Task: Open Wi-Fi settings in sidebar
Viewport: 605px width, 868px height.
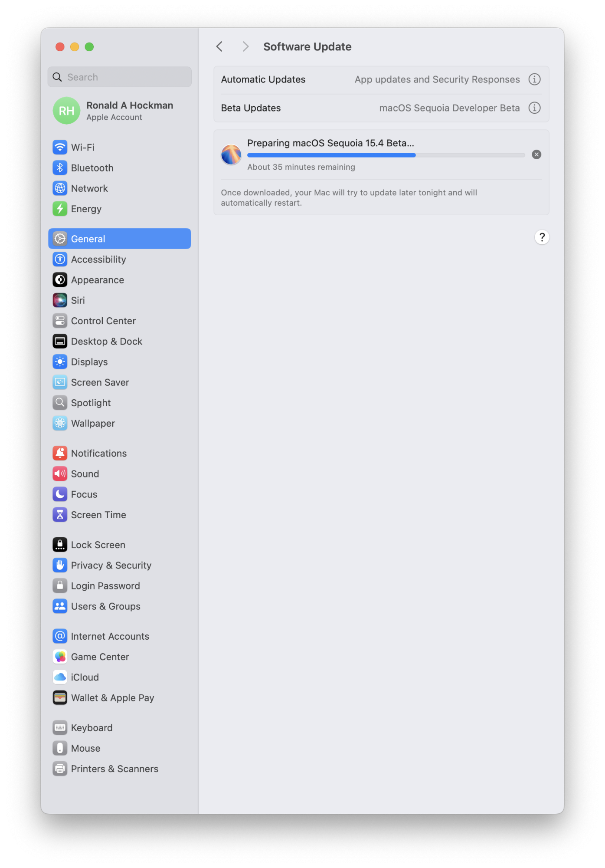Action: point(119,147)
